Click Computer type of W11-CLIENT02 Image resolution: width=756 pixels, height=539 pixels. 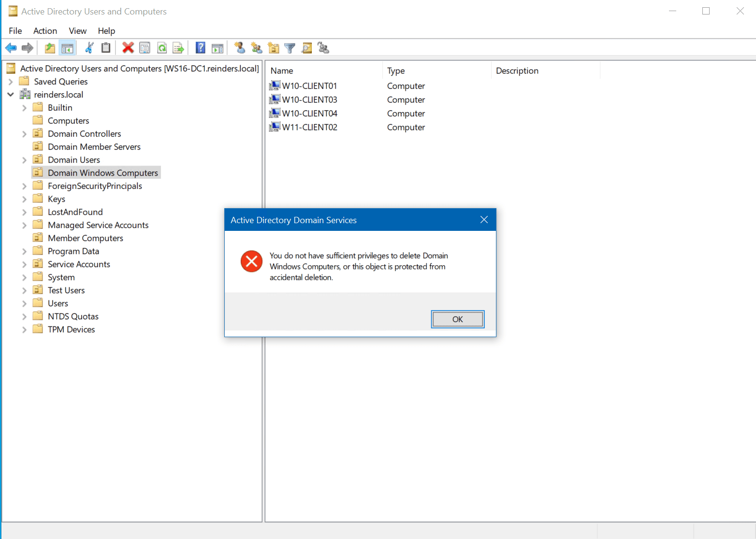[x=406, y=128]
